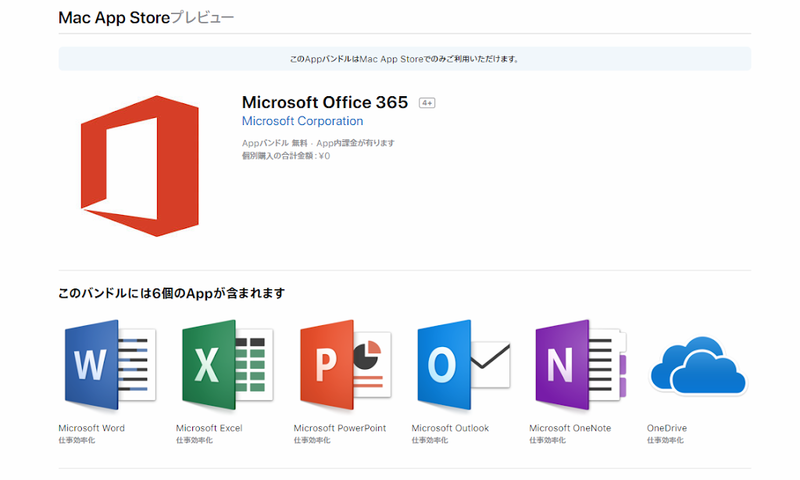The width and height of the screenshot is (800, 480).
Task: Click the Mac App Store プレビュー header
Action: 146,17
